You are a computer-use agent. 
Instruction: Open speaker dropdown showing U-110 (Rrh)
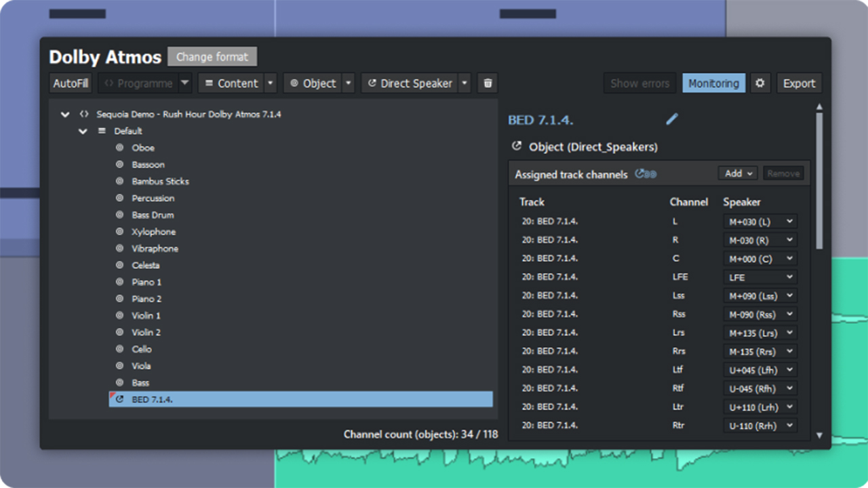(760, 426)
